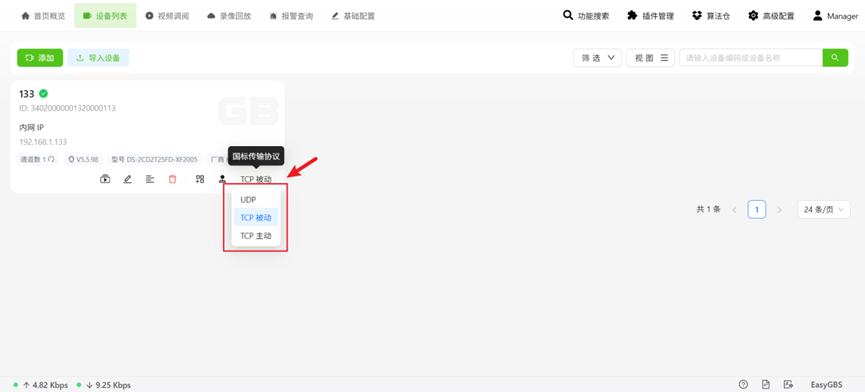Image resolution: width=865 pixels, height=392 pixels.
Task: Click the QR grid icon on device card
Action: click(x=200, y=179)
